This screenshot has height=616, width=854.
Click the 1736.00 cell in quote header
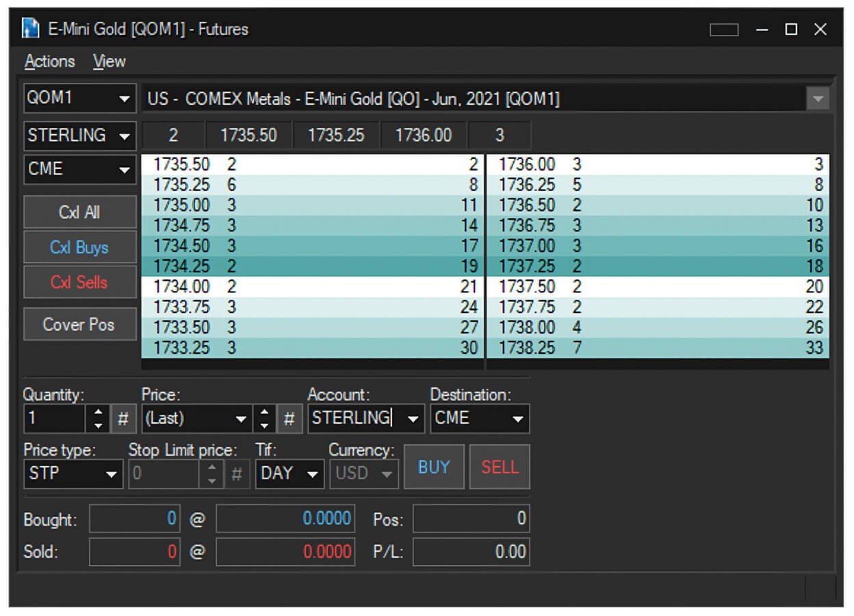pos(424,136)
